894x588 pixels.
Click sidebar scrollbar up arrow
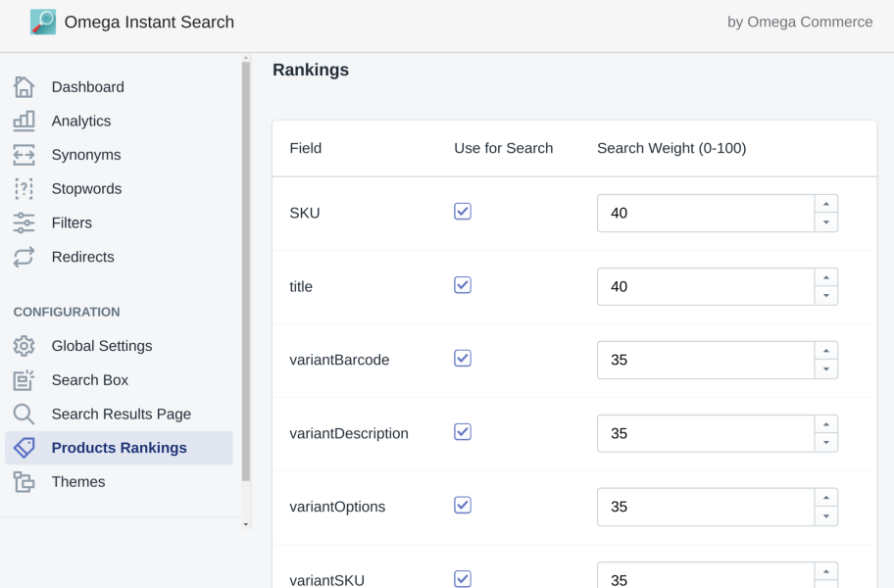point(246,58)
